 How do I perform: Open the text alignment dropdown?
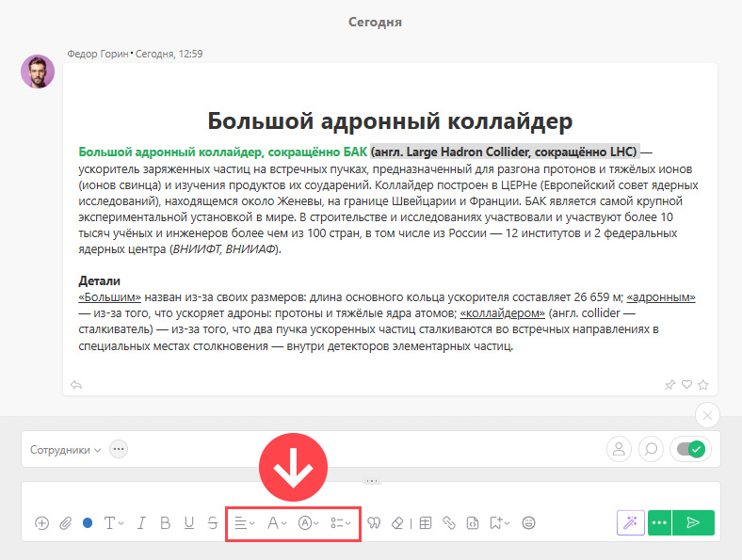click(245, 523)
